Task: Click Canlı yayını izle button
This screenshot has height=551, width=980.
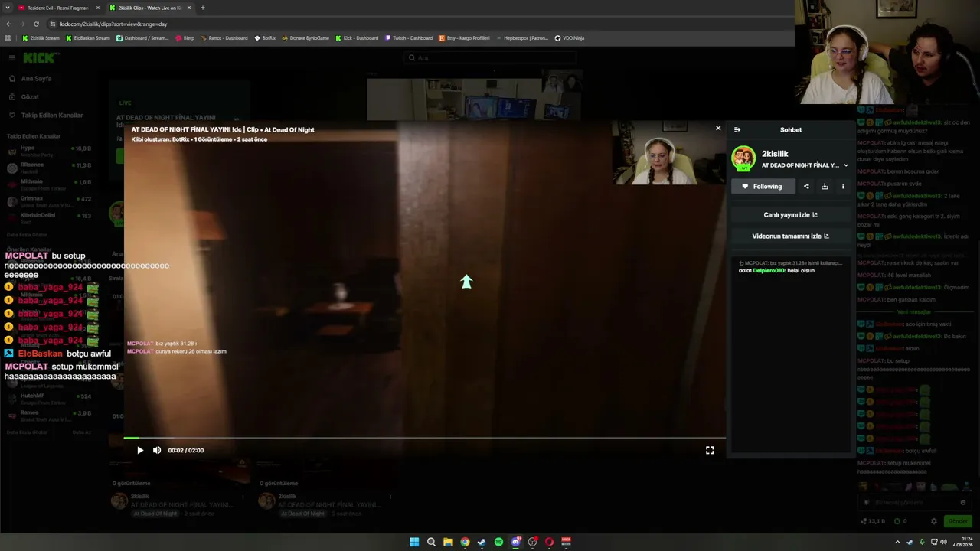Action: 791,215
